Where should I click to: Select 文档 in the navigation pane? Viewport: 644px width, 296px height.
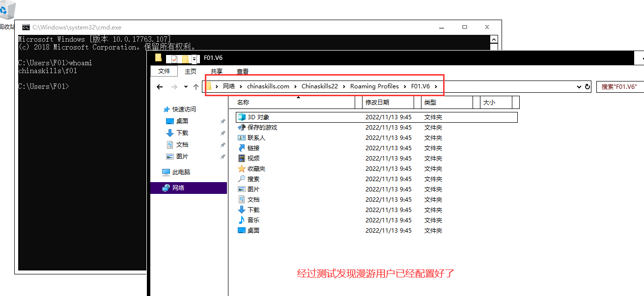[182, 145]
